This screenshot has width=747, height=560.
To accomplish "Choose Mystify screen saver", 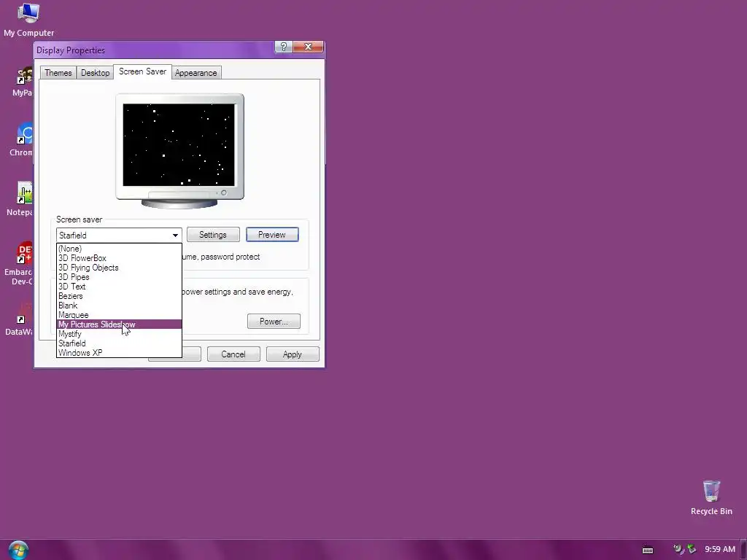I will pyautogui.click(x=119, y=334).
